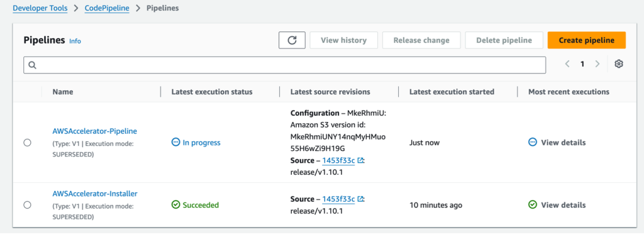Click the In progress status icon
The image size is (644, 235).
tap(175, 143)
